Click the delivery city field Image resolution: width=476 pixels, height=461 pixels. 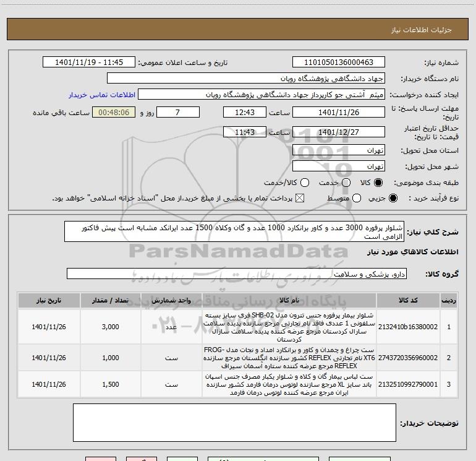coord(339,166)
